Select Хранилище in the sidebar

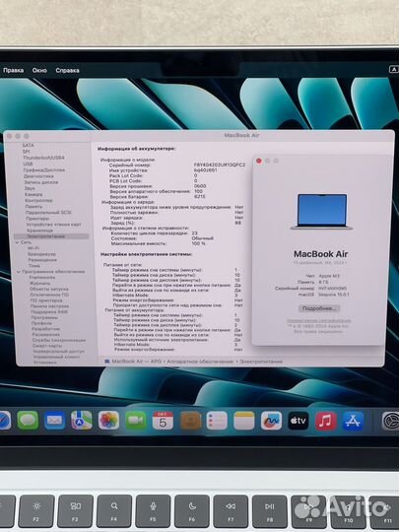click(39, 231)
